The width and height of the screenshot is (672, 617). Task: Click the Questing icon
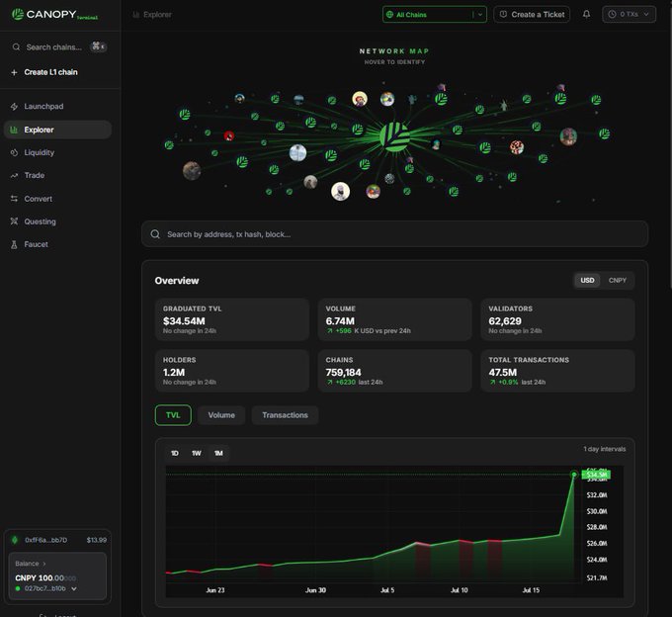(x=14, y=221)
